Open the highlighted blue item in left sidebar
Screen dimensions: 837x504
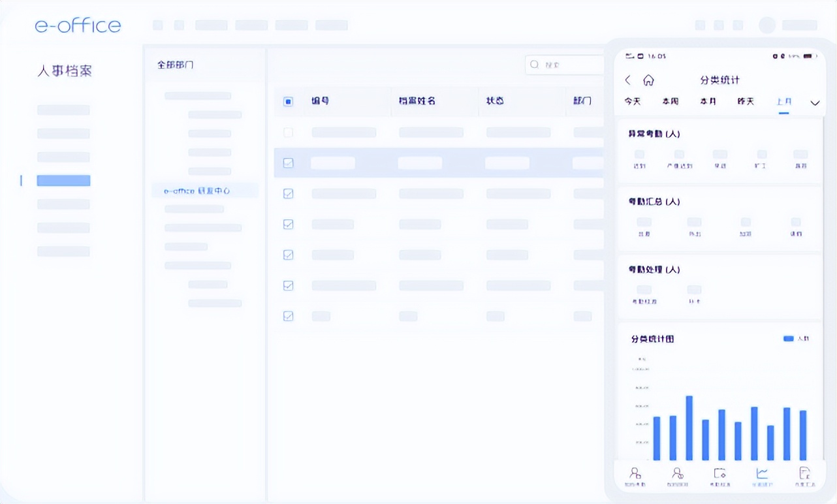[63, 181]
